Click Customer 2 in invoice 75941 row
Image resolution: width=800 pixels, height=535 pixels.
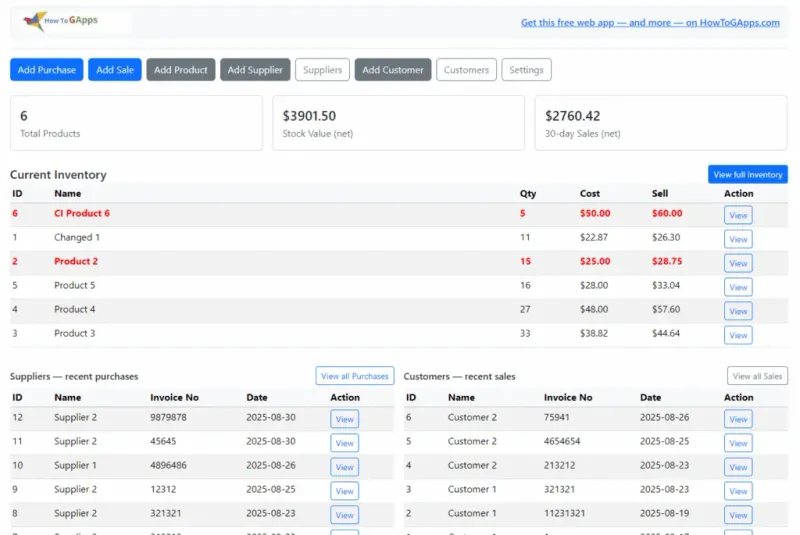coord(472,417)
